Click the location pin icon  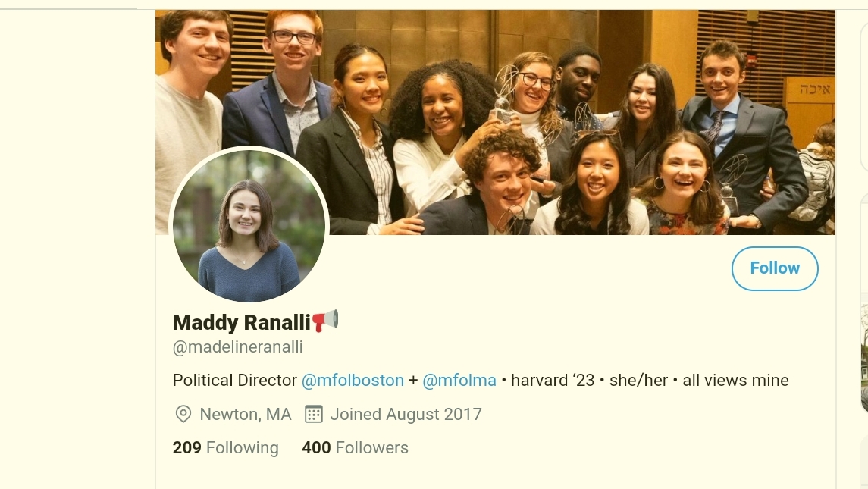coord(183,414)
